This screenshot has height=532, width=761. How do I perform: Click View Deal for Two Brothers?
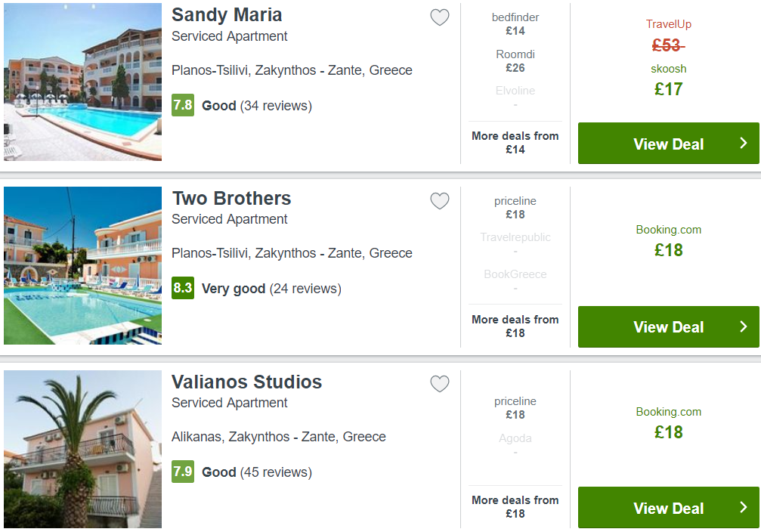tap(668, 326)
